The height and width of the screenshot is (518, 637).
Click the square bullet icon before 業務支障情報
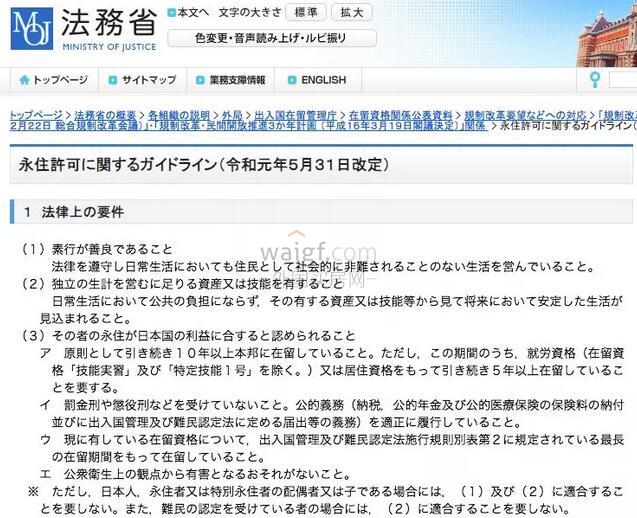coord(200,80)
